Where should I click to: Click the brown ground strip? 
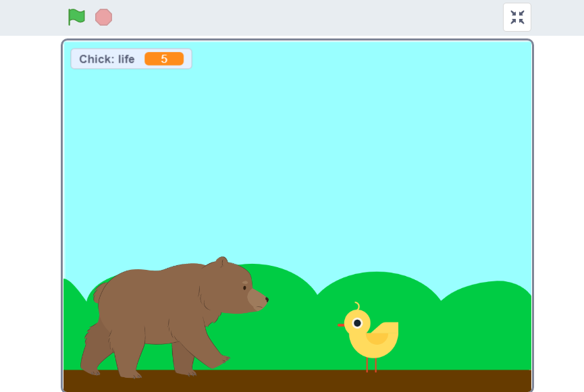click(297, 380)
